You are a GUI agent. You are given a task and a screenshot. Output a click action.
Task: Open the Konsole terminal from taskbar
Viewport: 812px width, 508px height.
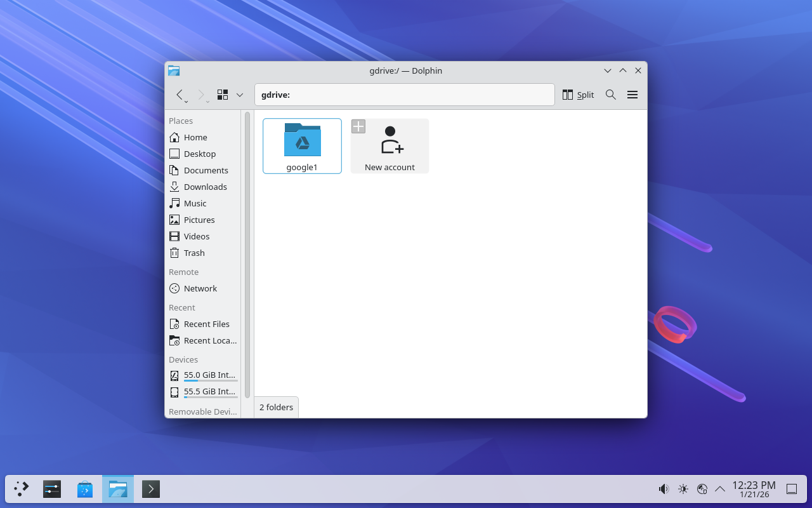150,489
